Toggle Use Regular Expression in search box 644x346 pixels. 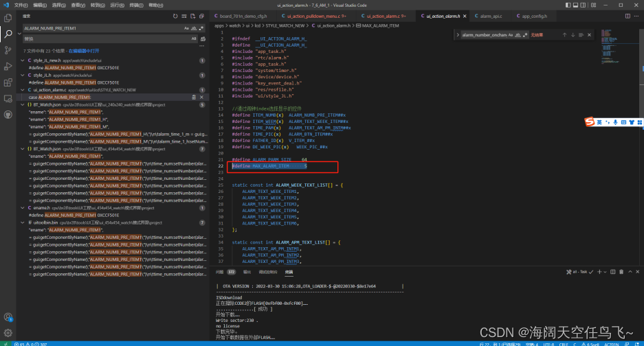click(x=201, y=29)
